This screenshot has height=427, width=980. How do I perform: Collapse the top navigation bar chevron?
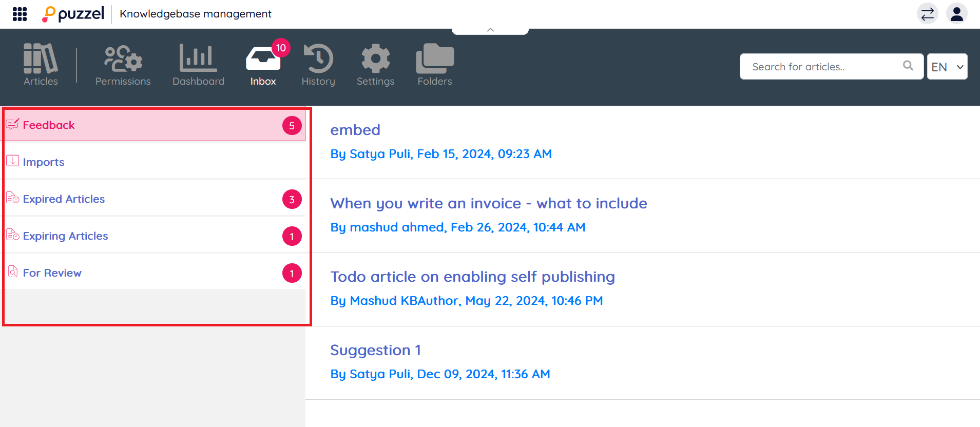(490, 30)
